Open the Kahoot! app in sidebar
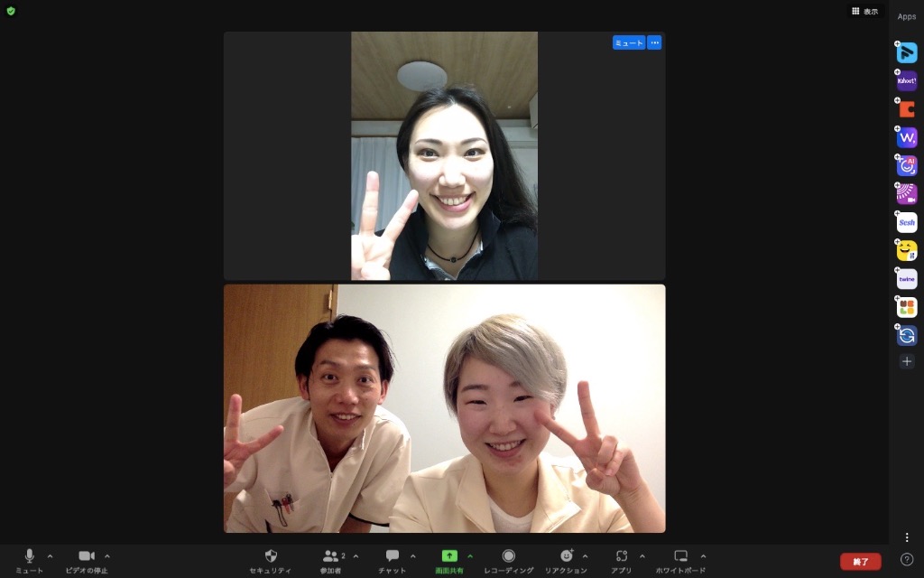The width and height of the screenshot is (924, 578). (907, 81)
